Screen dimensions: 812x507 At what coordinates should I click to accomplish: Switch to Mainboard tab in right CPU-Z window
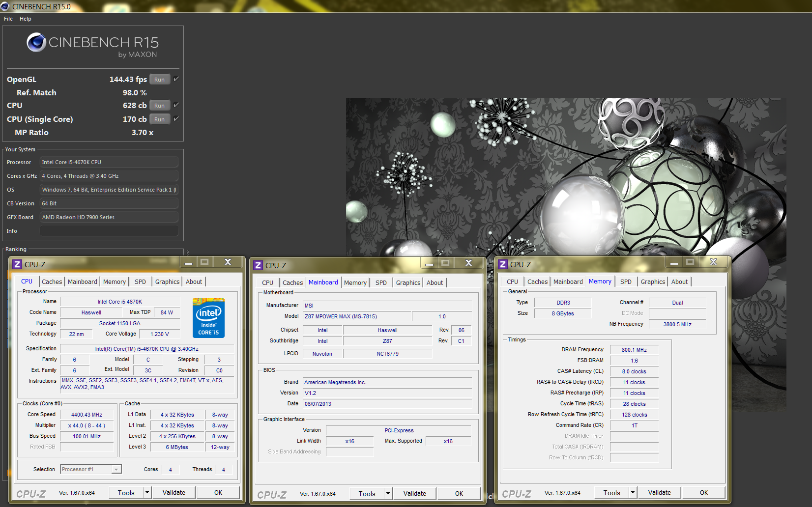tap(568, 282)
